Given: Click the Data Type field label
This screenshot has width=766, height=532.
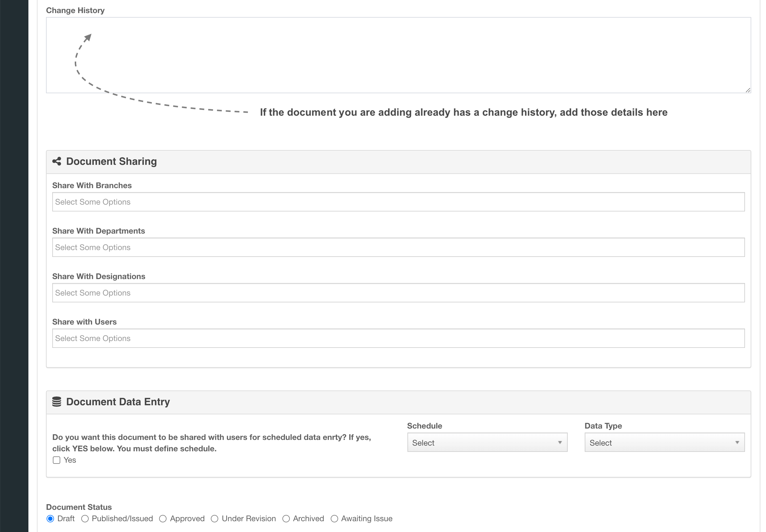Looking at the screenshot, I should 603,426.
